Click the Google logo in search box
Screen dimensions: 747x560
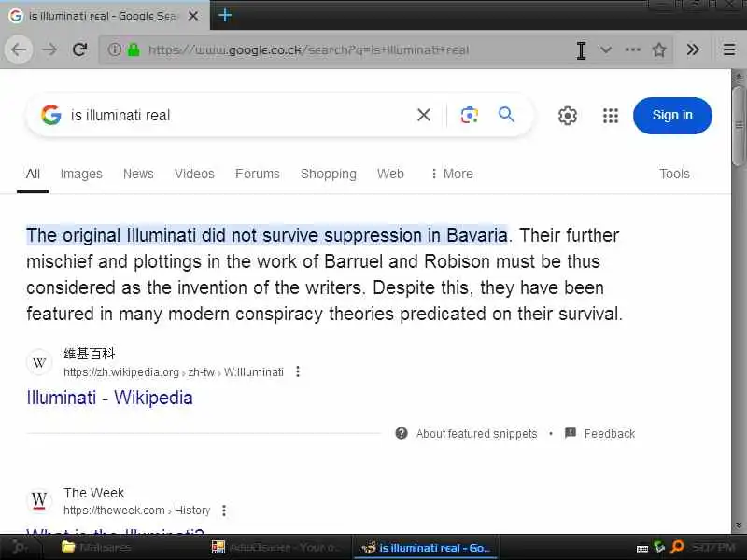tap(51, 115)
